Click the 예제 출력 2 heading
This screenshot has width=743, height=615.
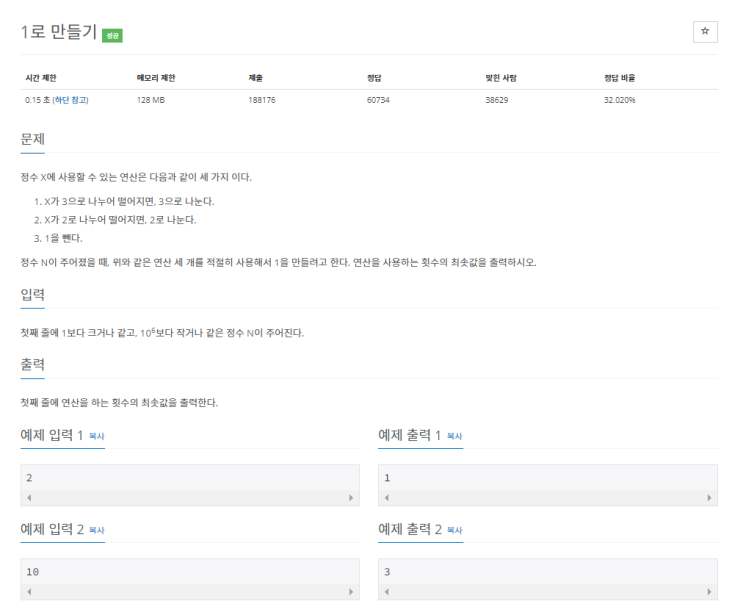410,529
